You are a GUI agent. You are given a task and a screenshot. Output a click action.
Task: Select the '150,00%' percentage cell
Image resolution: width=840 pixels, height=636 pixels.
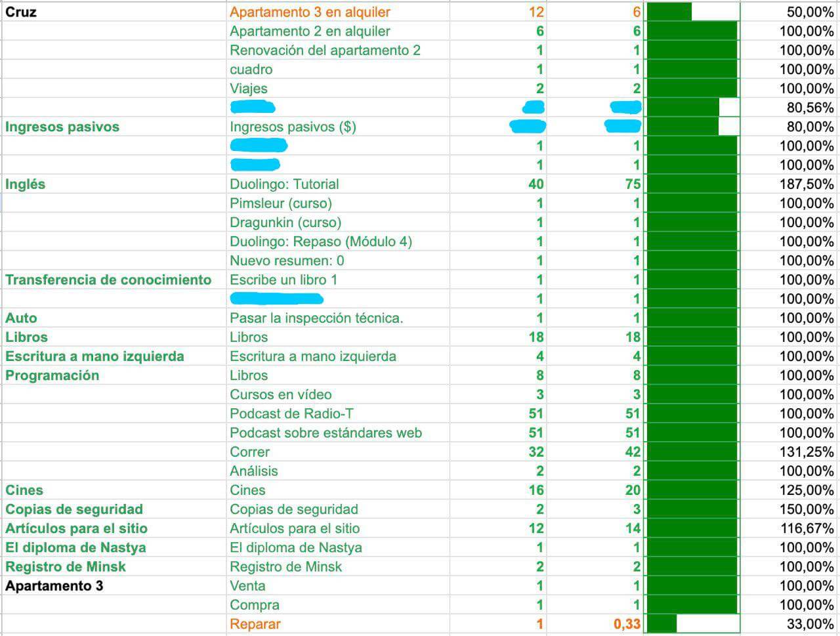(x=789, y=509)
